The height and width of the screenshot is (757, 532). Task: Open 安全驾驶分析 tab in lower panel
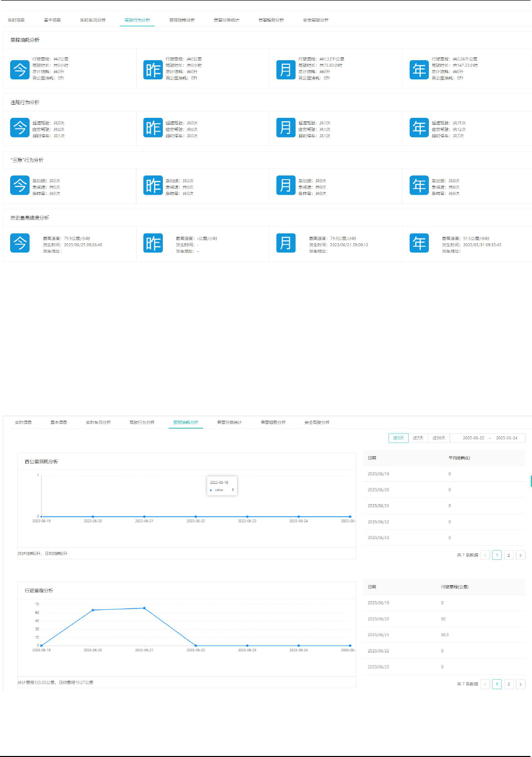(317, 422)
